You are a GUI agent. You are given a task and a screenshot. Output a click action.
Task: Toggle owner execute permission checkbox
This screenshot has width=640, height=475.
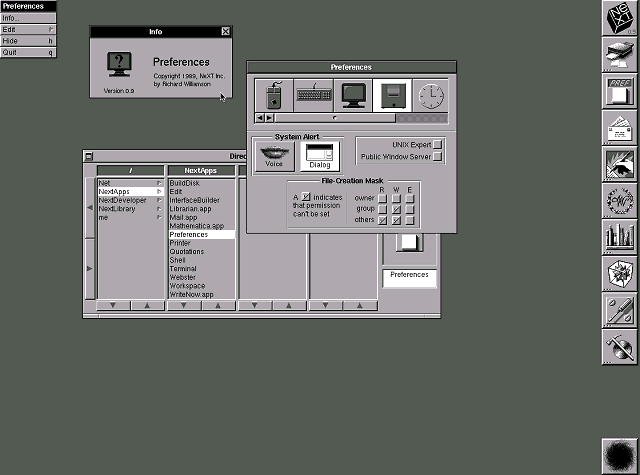(410, 199)
